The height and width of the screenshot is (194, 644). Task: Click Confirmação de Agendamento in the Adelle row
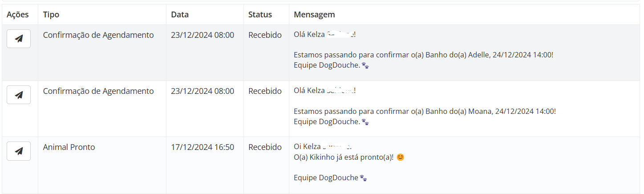(98, 35)
